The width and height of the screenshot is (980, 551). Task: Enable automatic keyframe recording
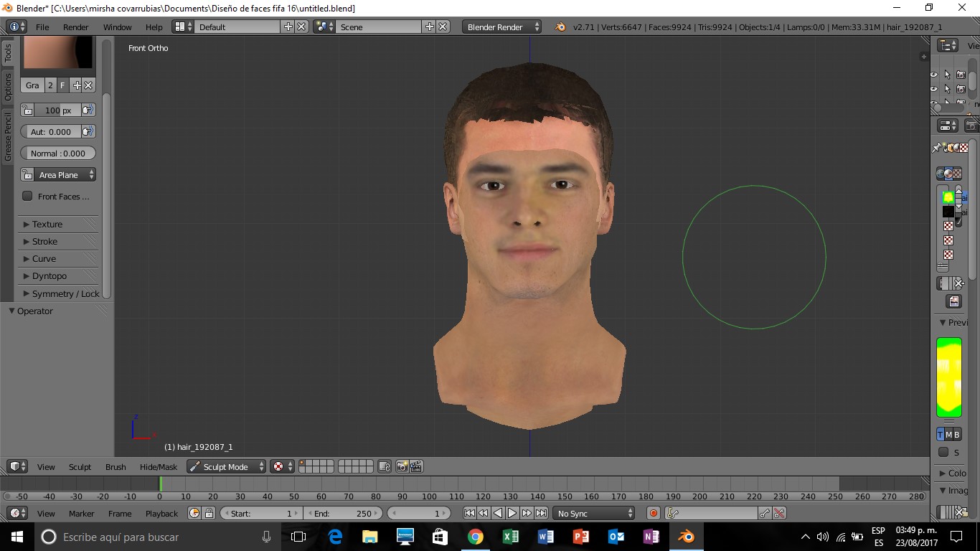coord(653,513)
